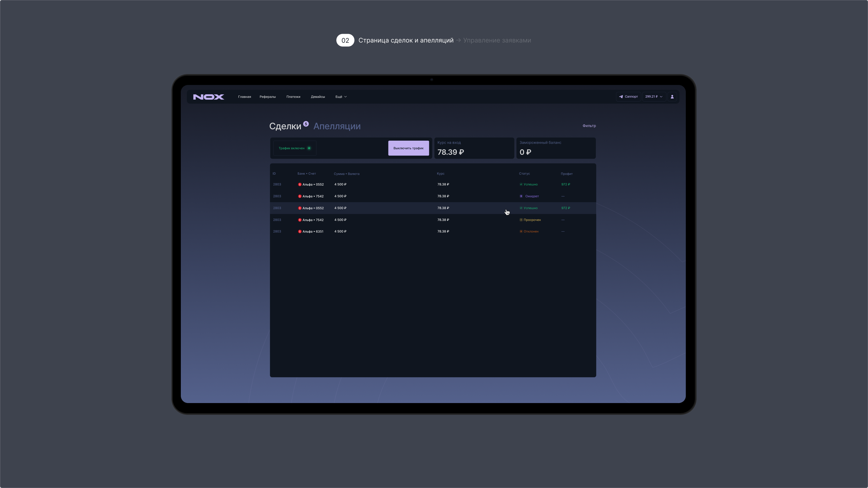The width and height of the screenshot is (868, 488).
Task: Switch to the Апелляции tab
Action: (337, 126)
